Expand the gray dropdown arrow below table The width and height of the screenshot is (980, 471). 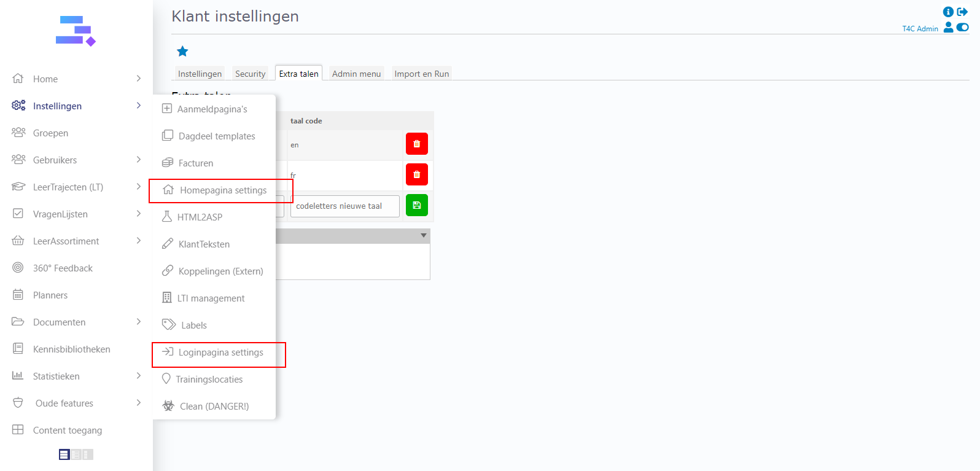tap(423, 236)
